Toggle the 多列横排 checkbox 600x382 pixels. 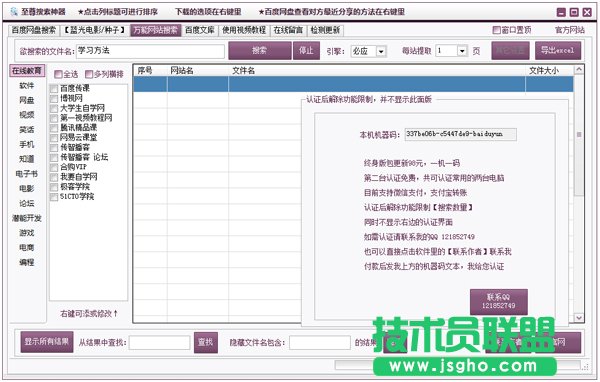(89, 74)
